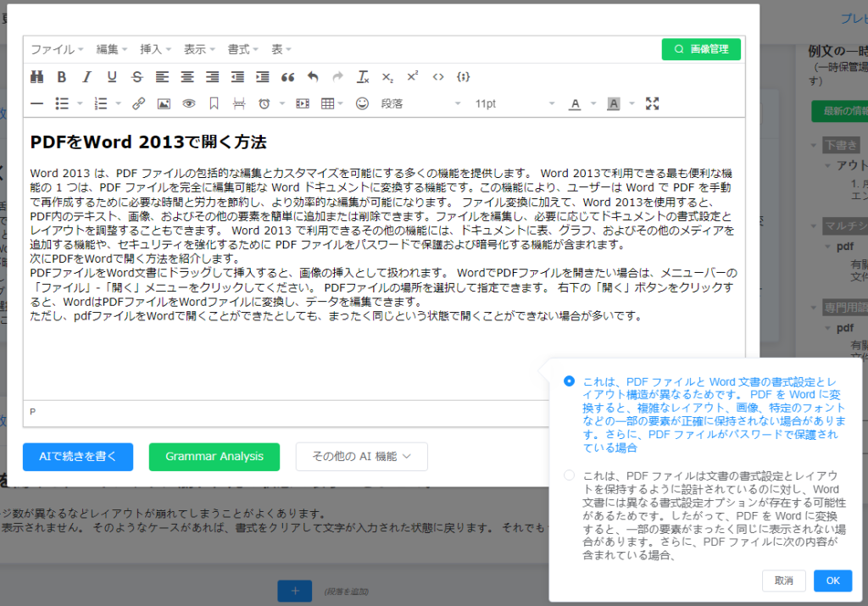Redo last edit
Screen dimensions: 868x606
[x=337, y=77]
